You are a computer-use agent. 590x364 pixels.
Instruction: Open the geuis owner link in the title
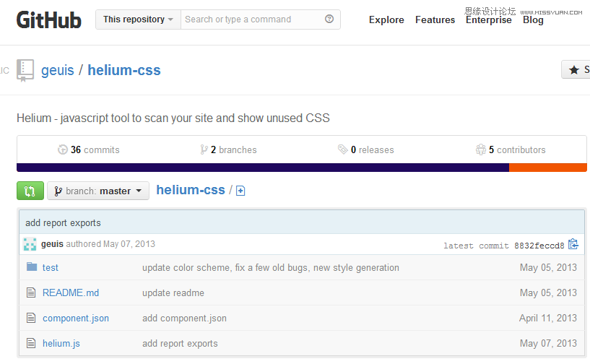[58, 70]
